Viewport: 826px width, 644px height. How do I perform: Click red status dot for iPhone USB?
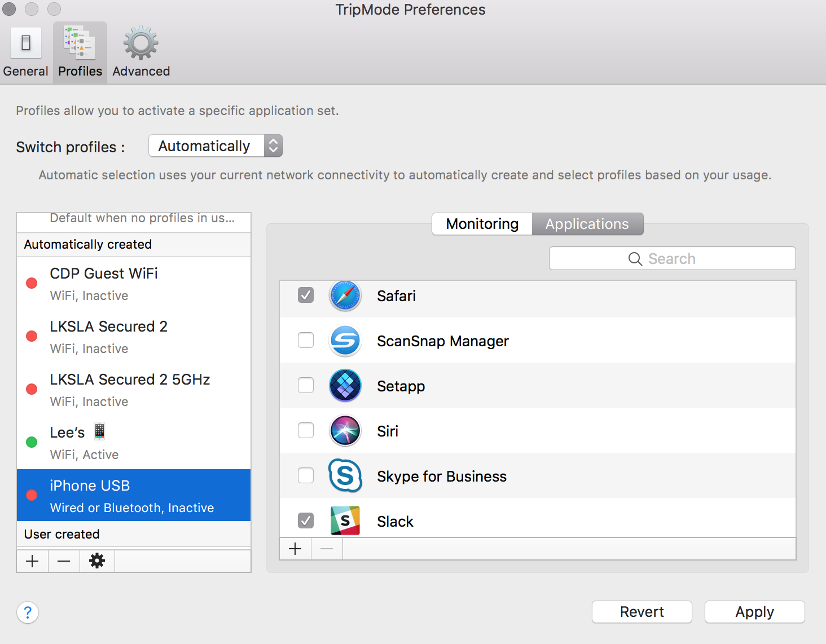(32, 495)
